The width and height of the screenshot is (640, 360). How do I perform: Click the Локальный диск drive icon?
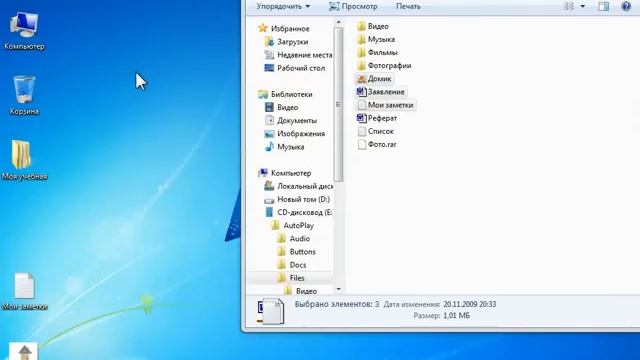[x=269, y=186]
